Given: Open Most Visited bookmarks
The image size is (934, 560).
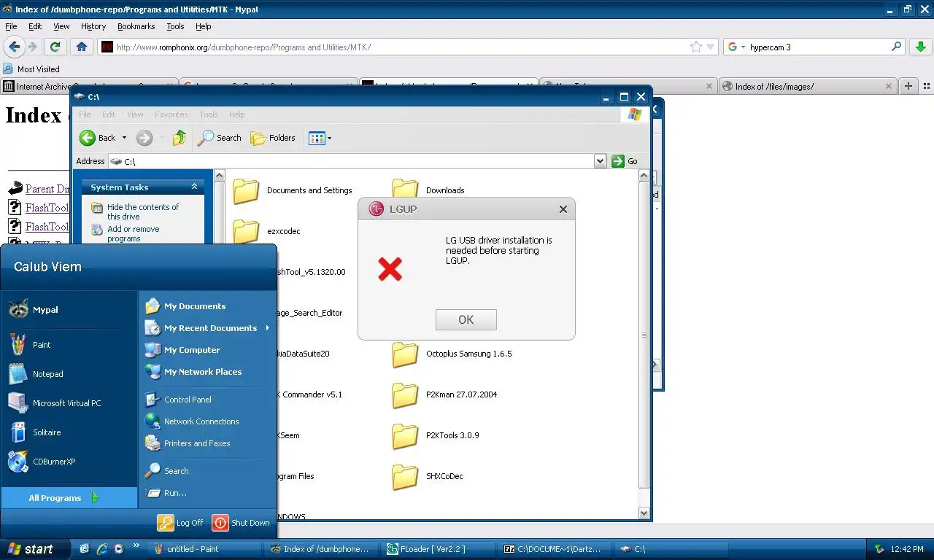Looking at the screenshot, I should point(31,69).
